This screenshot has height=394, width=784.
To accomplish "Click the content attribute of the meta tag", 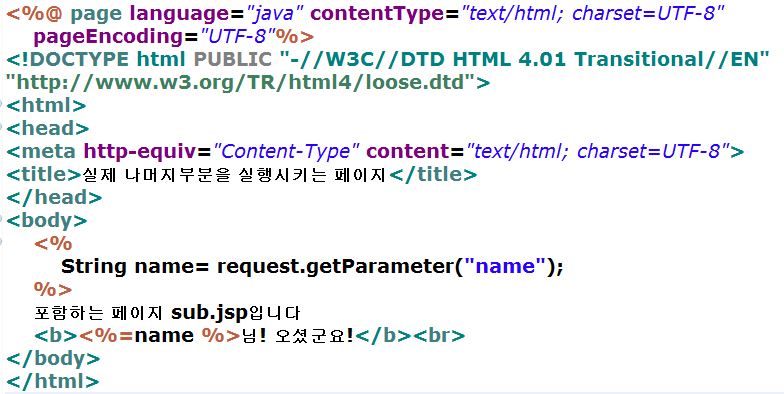I will pyautogui.click(x=408, y=152).
